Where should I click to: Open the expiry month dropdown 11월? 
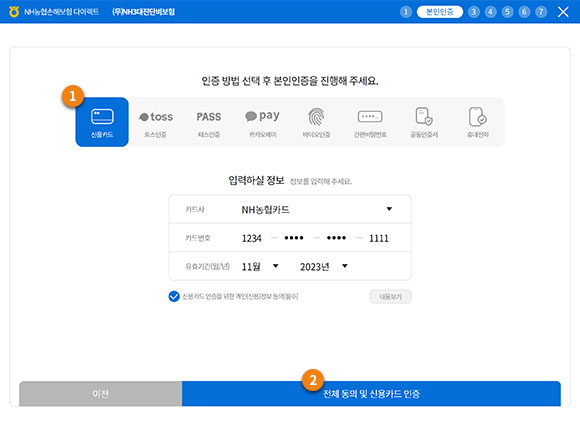click(x=260, y=266)
